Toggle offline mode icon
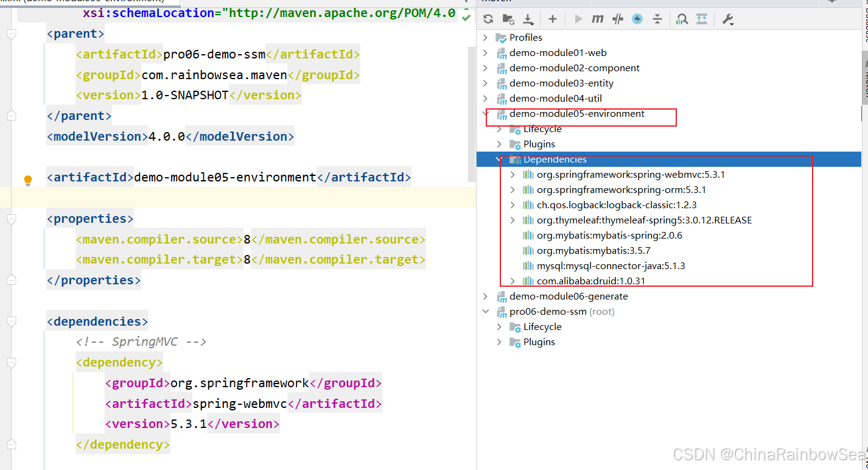This screenshot has height=470, width=868. pos(618,19)
